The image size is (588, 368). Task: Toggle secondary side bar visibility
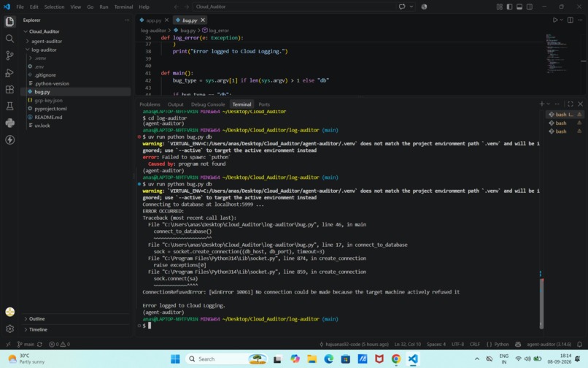point(530,7)
